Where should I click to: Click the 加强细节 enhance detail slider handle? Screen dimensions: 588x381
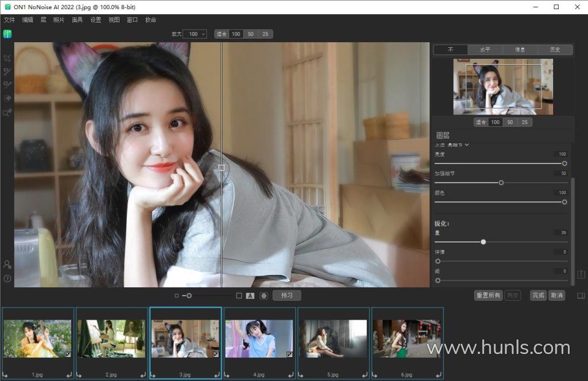[501, 183]
